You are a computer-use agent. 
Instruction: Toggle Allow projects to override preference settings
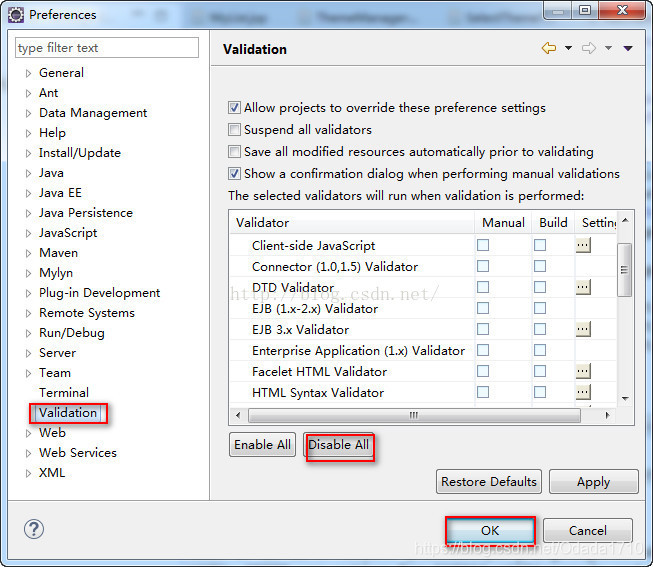tap(234, 108)
